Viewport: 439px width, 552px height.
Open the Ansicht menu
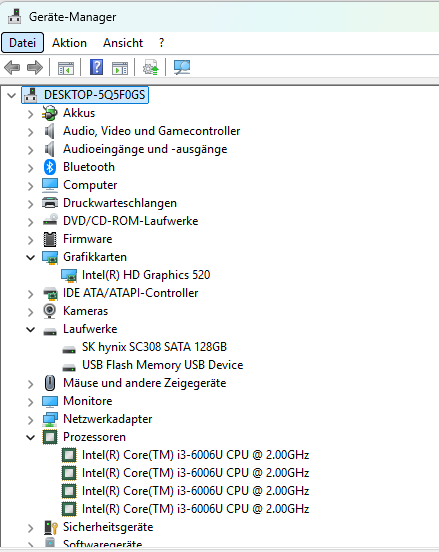pyautogui.click(x=123, y=43)
